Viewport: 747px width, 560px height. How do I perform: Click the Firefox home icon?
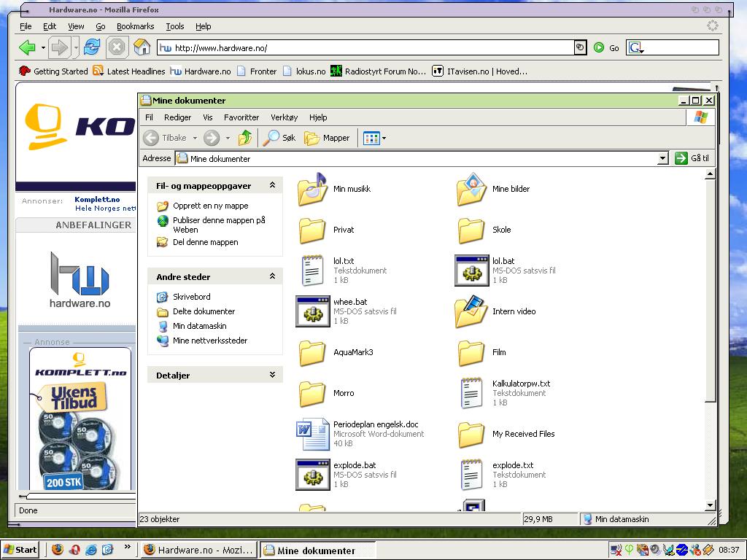(x=142, y=48)
